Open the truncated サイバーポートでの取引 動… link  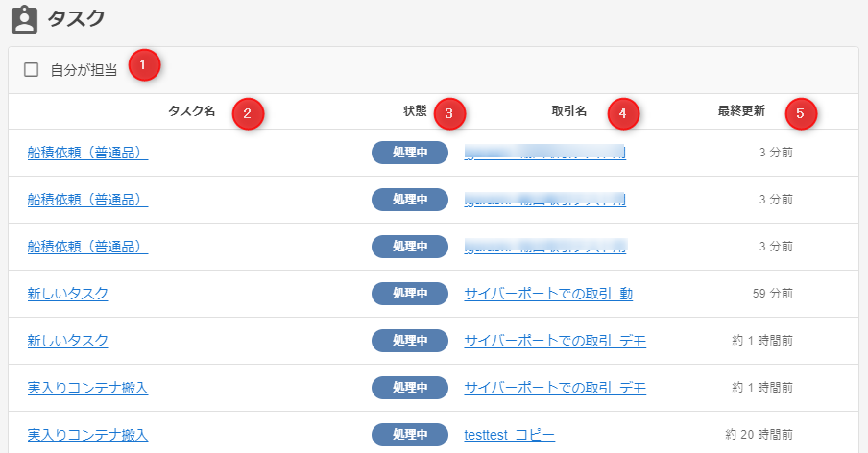[x=554, y=294]
